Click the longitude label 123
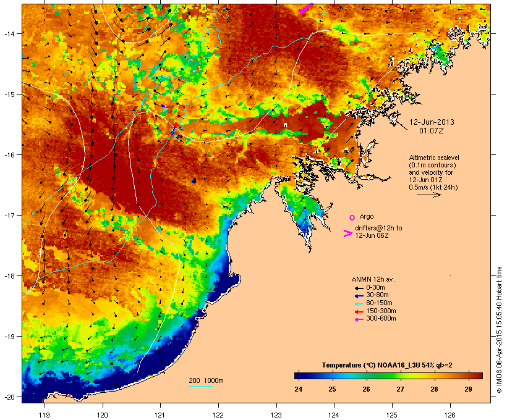 tap(276, 415)
